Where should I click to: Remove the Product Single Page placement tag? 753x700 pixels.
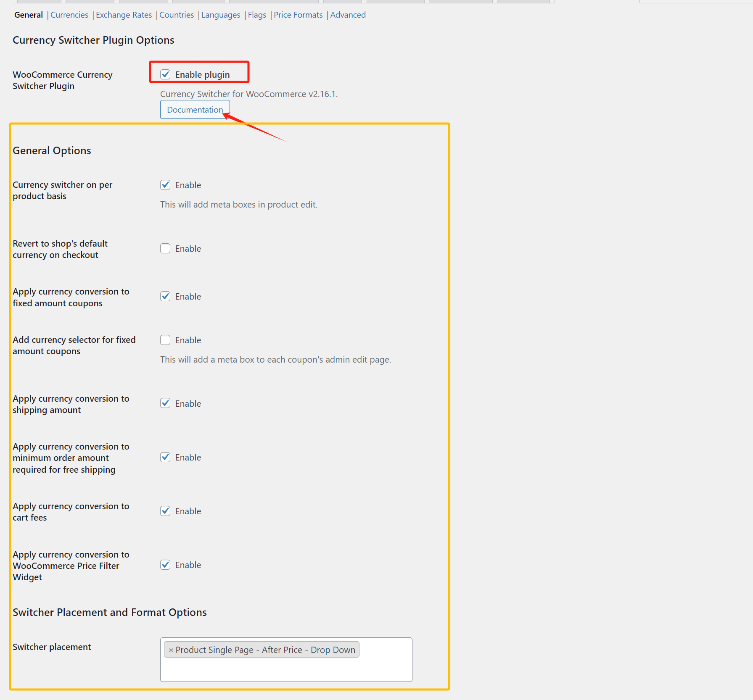tap(171, 650)
